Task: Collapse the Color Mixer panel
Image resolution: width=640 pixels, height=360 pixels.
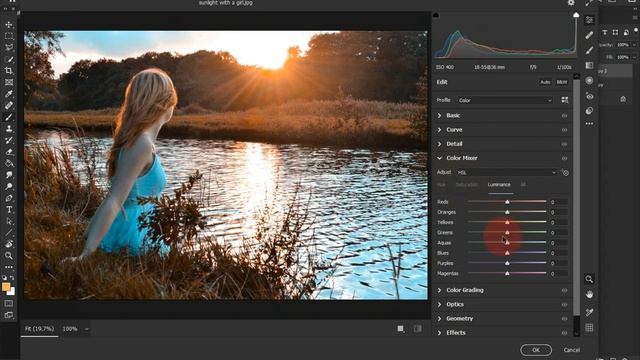Action: click(440, 158)
